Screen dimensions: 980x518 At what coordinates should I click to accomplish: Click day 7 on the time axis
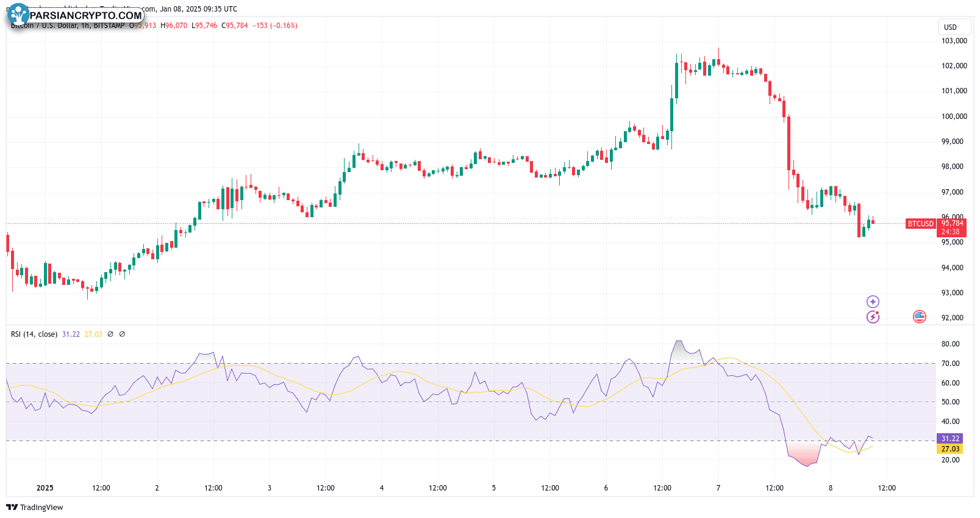click(x=718, y=488)
